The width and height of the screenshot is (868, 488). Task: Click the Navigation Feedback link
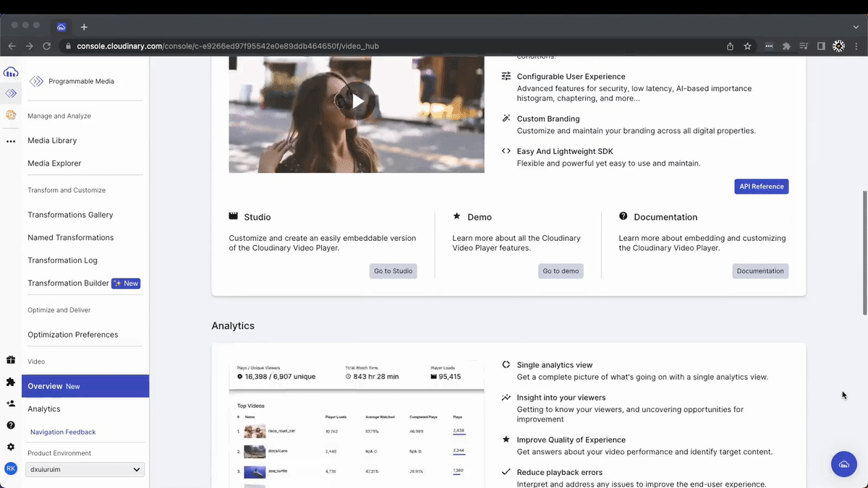(x=63, y=432)
